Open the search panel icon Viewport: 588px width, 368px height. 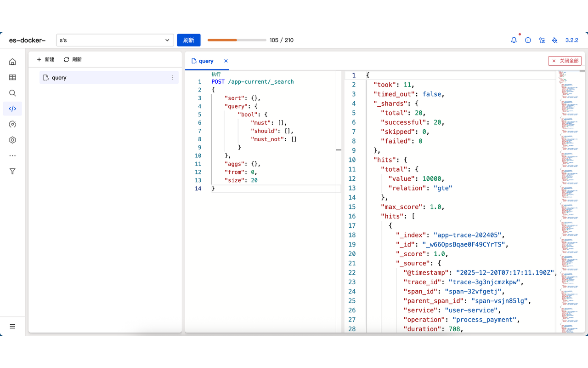[12, 93]
